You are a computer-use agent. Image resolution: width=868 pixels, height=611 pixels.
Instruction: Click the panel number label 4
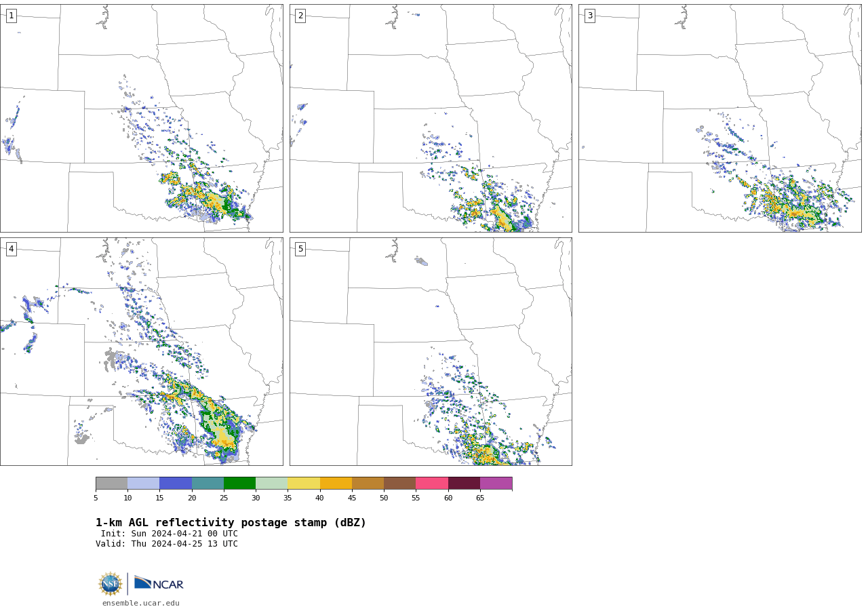[x=11, y=249]
